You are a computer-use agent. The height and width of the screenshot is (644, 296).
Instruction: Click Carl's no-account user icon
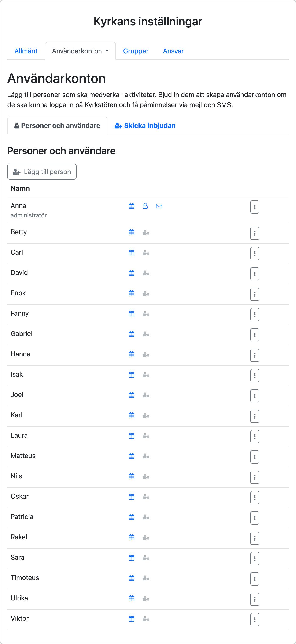146,253
